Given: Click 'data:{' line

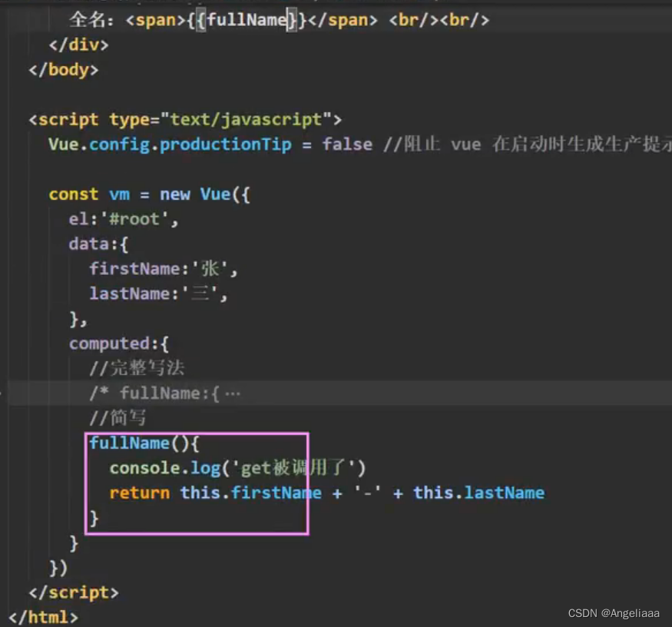Looking at the screenshot, I should [98, 244].
